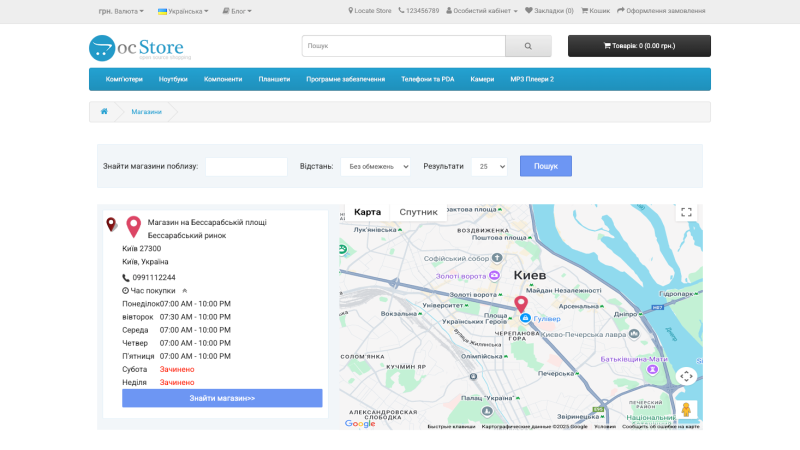
Task: Click the blue Пошук button
Action: coord(546,166)
